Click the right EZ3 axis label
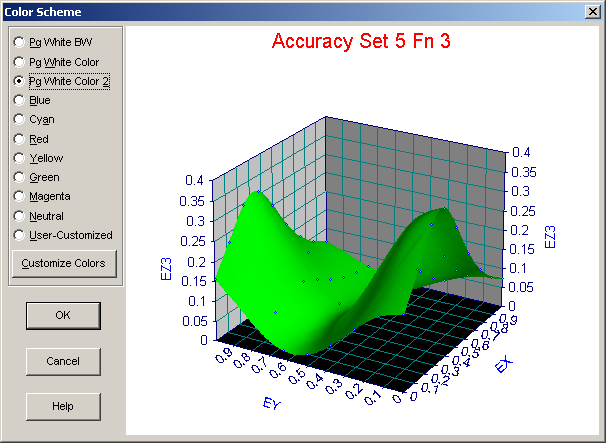The height and width of the screenshot is (443, 606). point(550,237)
